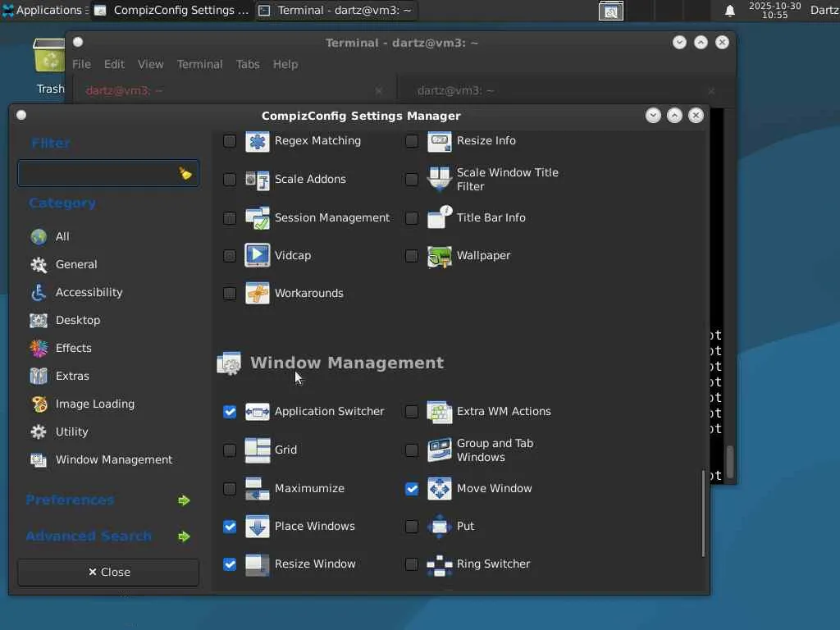
Task: Open the Put plugin icon
Action: [440, 527]
